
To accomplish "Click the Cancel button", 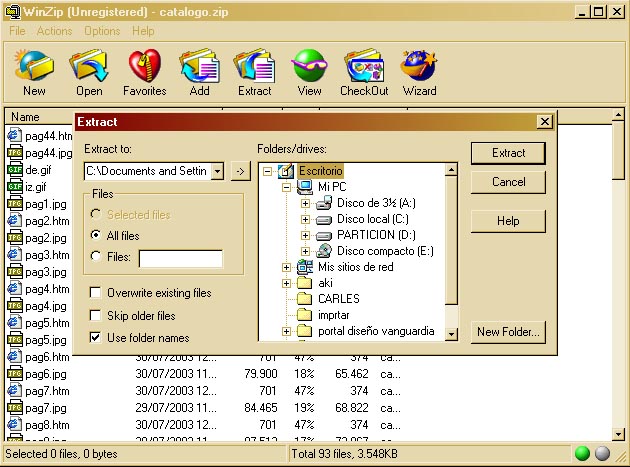I will pyautogui.click(x=508, y=182).
